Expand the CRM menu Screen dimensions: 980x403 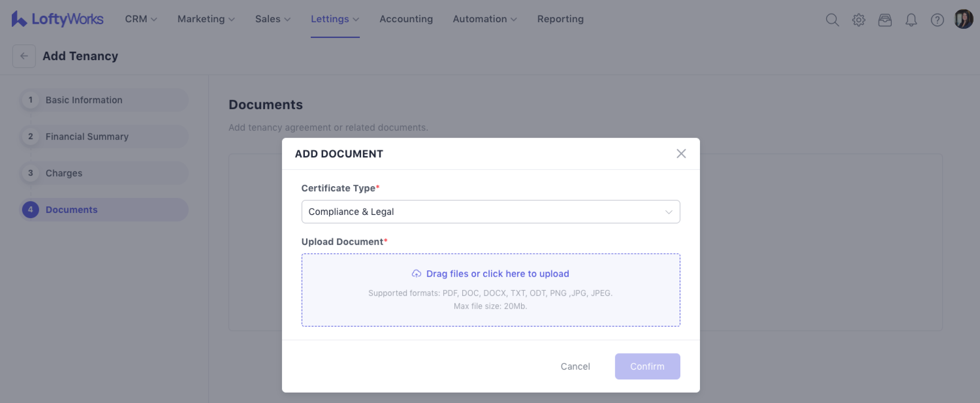(x=141, y=19)
